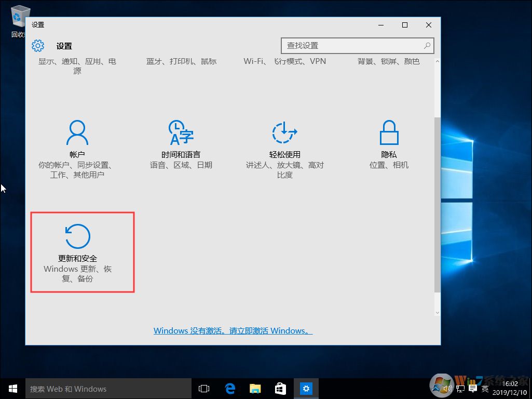Open 显示、通知、应用、电源 system category
Screen dimensions: 532x399
pos(77,65)
